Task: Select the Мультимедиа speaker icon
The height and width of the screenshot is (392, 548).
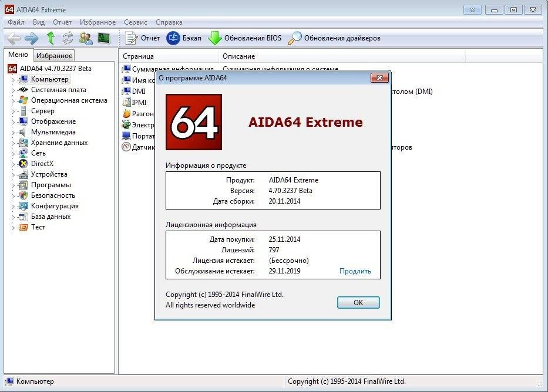Action: click(23, 132)
